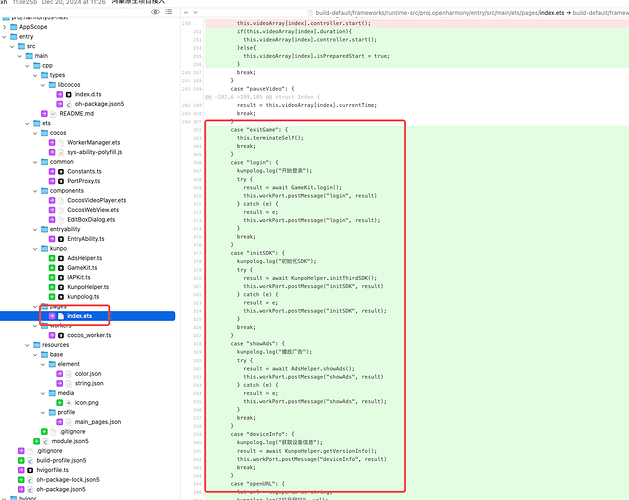Click the green added badge beside kunpolog.ts
629x500 pixels.
click(x=52, y=297)
